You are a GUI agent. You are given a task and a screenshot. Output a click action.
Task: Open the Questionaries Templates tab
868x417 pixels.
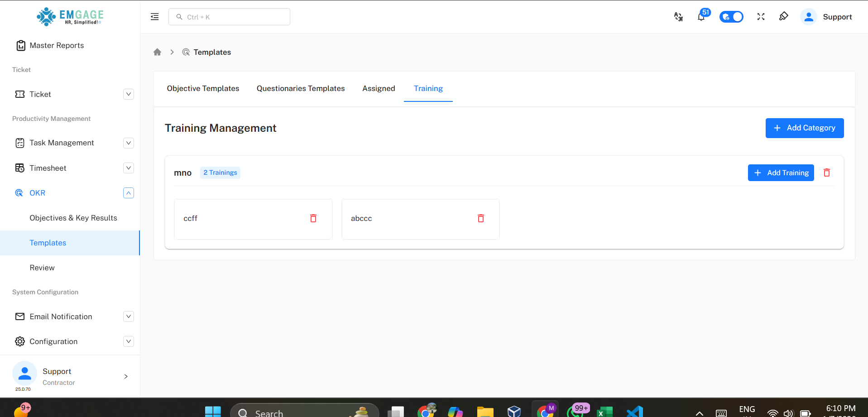(x=301, y=88)
